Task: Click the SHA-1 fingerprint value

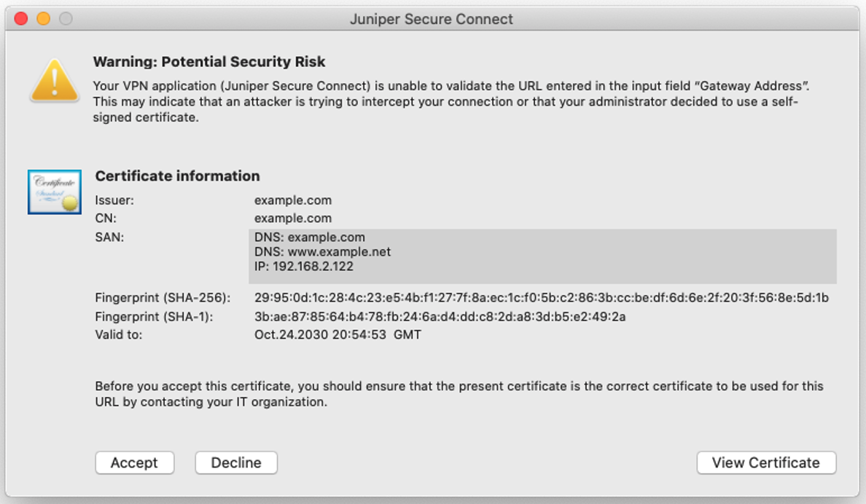Action: tap(440, 317)
